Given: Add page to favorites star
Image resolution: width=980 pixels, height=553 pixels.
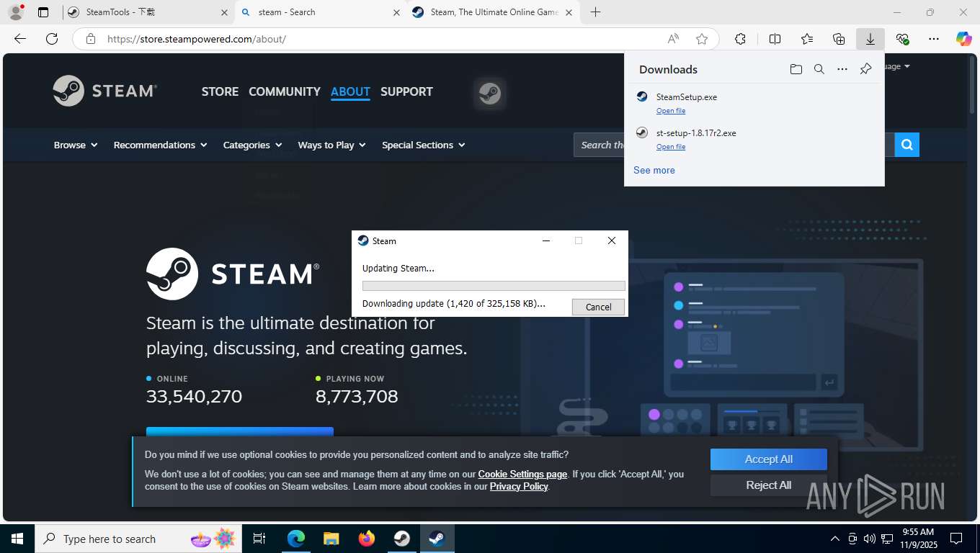Looking at the screenshot, I should point(702,39).
